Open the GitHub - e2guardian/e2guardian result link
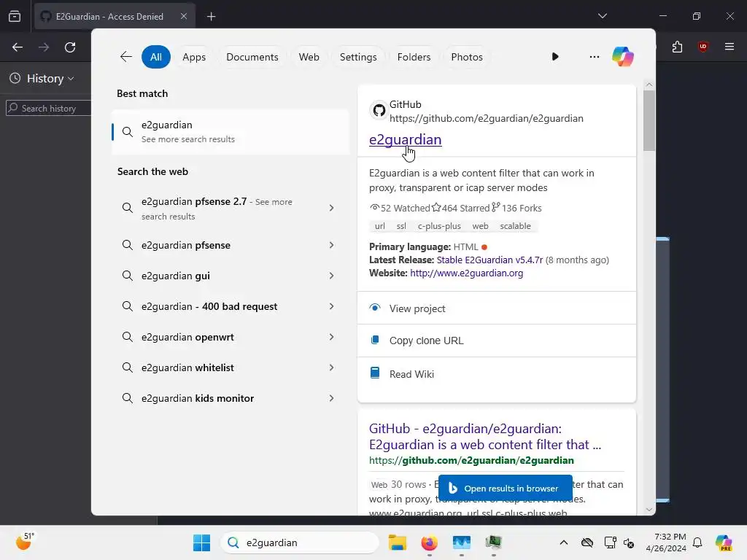747x560 pixels. (x=485, y=437)
